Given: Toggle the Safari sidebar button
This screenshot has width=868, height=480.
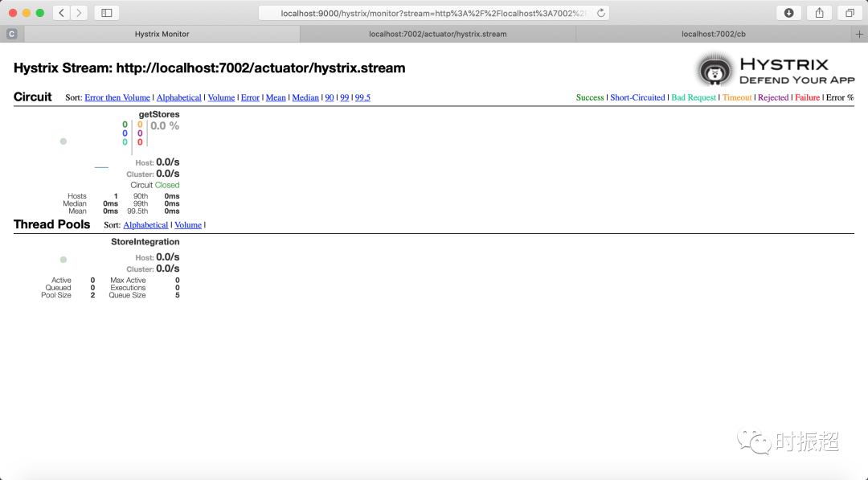Looking at the screenshot, I should click(x=106, y=13).
